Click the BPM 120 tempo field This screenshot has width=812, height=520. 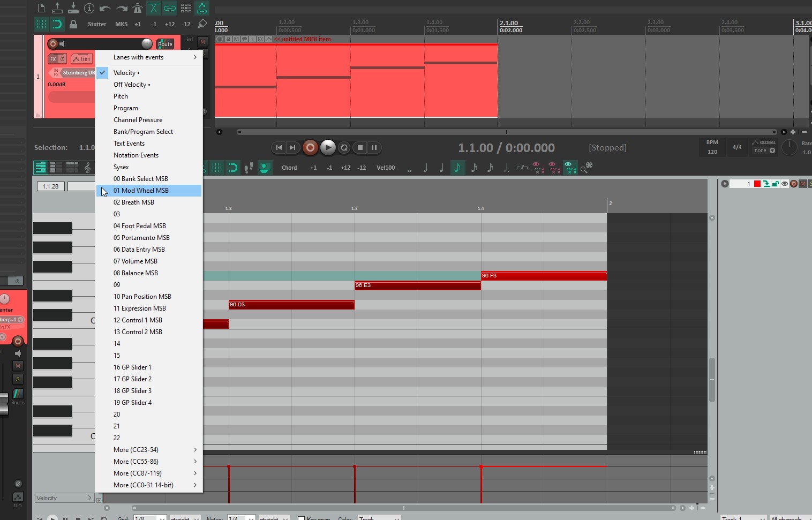pyautogui.click(x=712, y=147)
